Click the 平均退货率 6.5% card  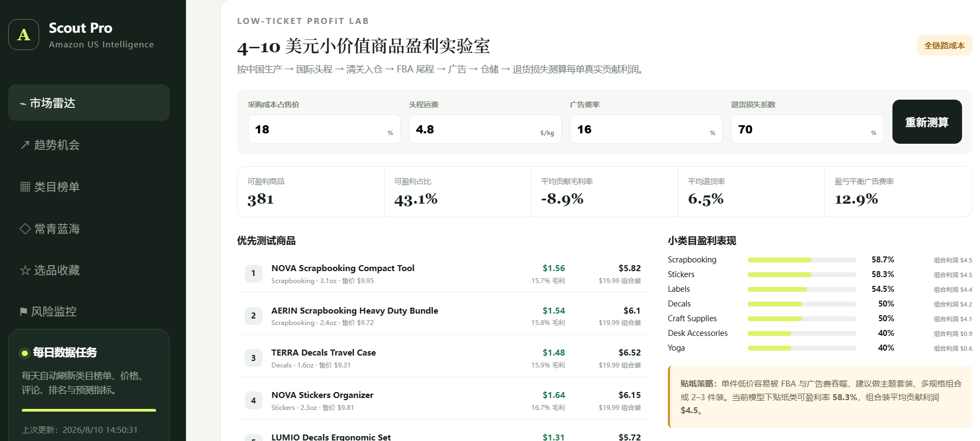[x=751, y=192]
